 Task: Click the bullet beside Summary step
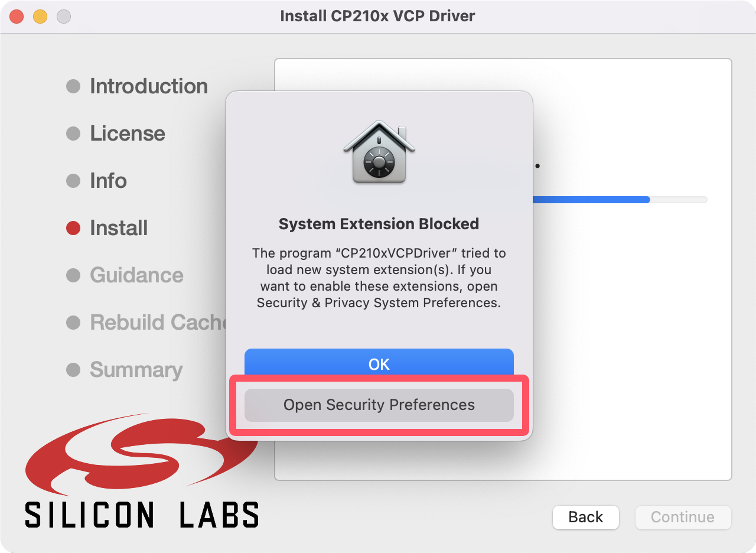point(73,370)
